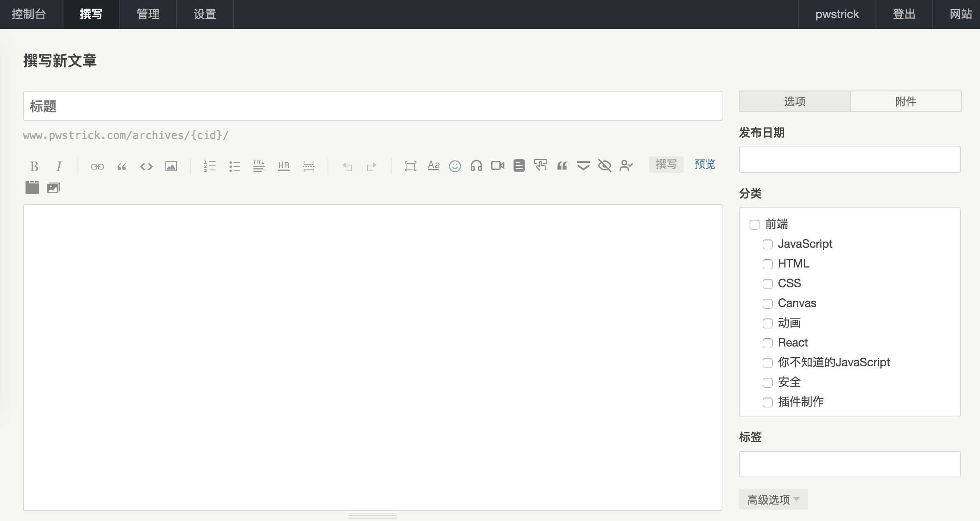Redo the last edit
Screen dimensions: 980x521
372,166
